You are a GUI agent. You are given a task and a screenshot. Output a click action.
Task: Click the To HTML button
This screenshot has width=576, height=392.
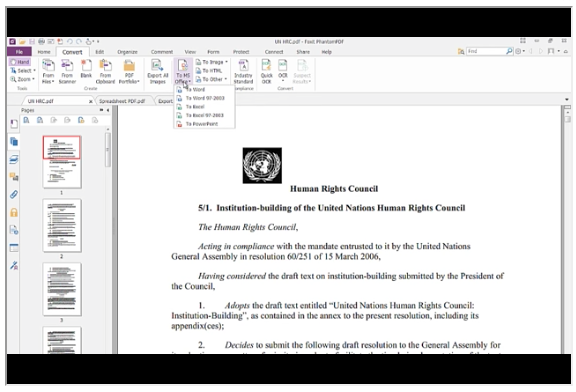tap(209, 70)
